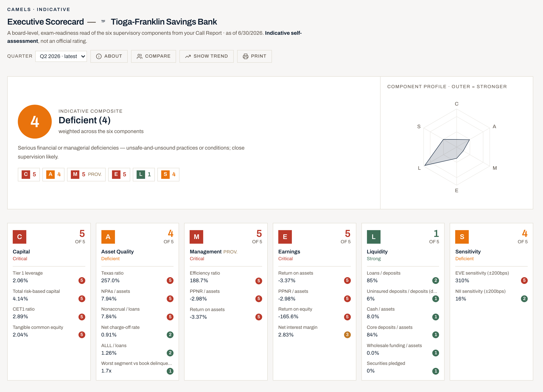Screen dimensions: 543x392
Task: Click the info icon in About button
Action: point(99,56)
